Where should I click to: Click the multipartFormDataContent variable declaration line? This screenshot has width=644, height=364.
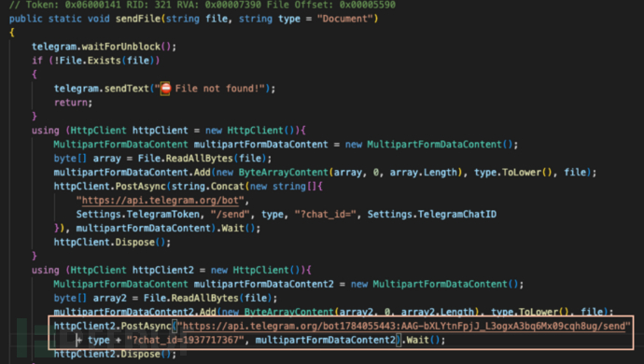click(x=286, y=145)
